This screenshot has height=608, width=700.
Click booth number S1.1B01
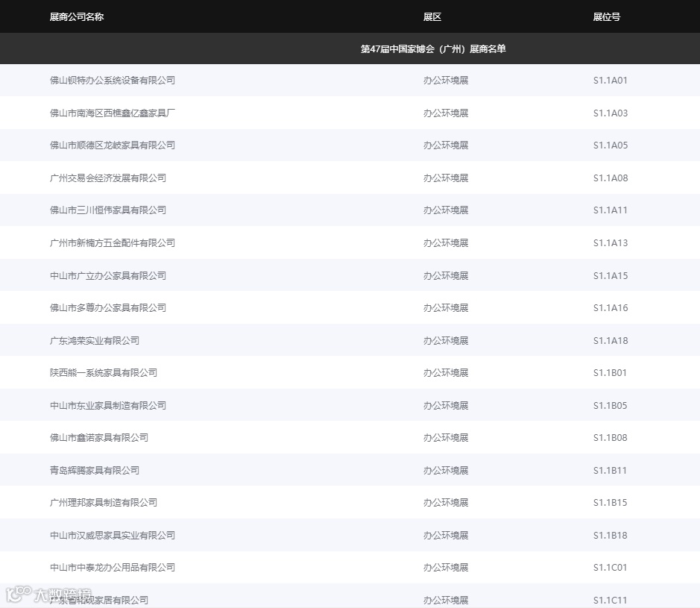[x=610, y=372]
